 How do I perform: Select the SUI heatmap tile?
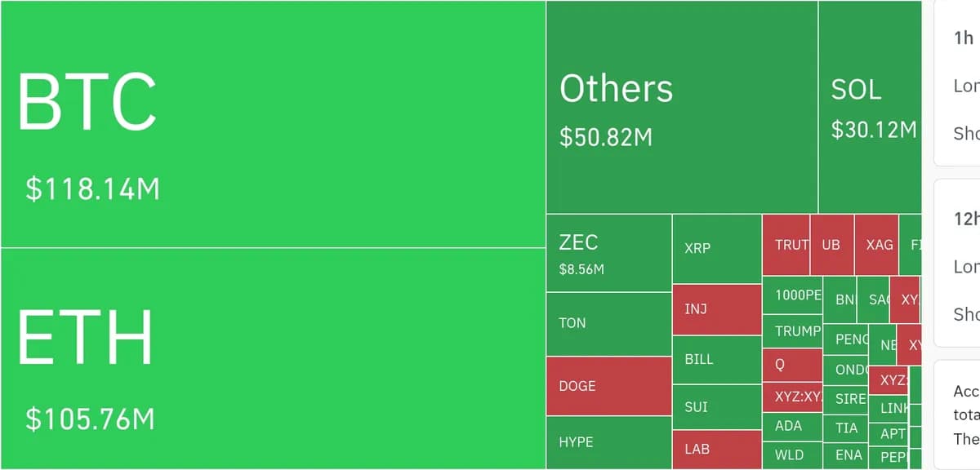[717, 407]
